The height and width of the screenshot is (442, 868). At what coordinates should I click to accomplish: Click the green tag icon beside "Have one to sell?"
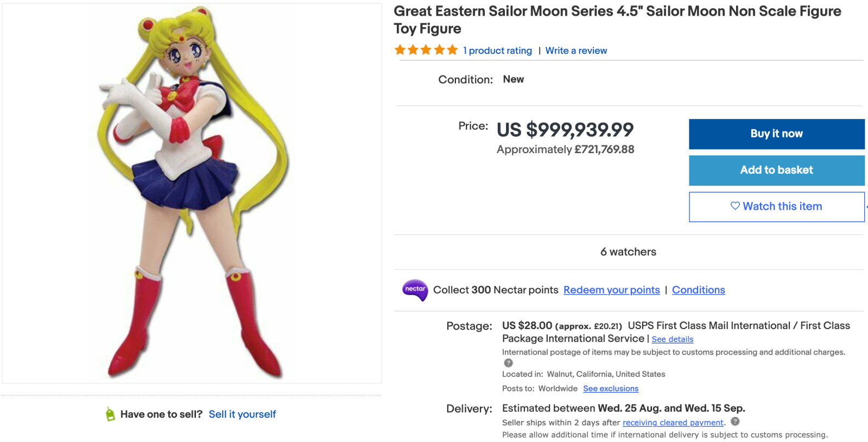pyautogui.click(x=110, y=414)
